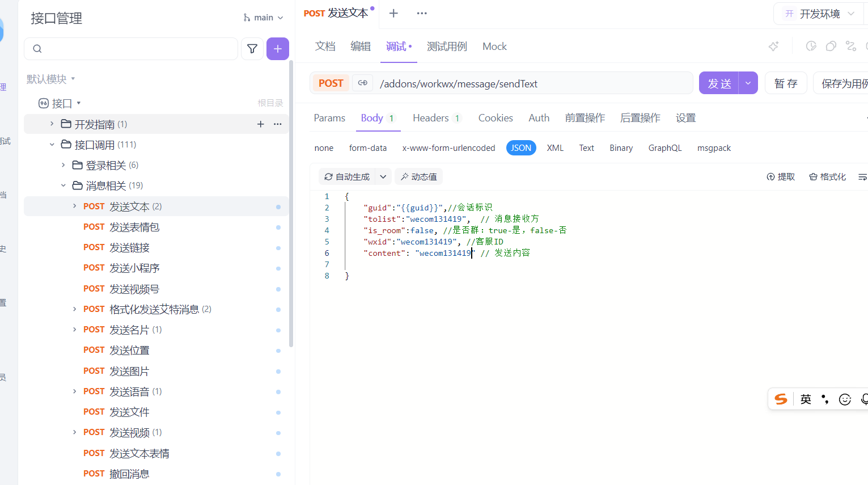Collapse the 消息相关 folder
The image size is (868, 485).
point(63,185)
